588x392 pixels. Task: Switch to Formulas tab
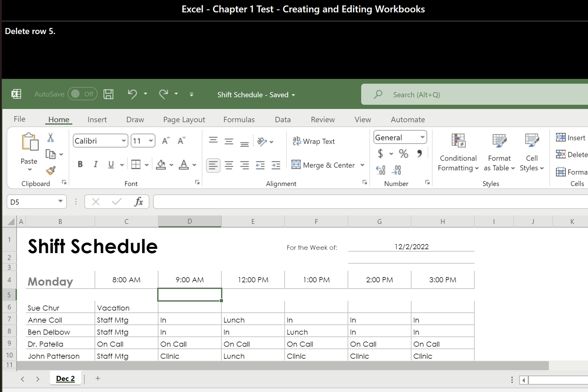239,119
